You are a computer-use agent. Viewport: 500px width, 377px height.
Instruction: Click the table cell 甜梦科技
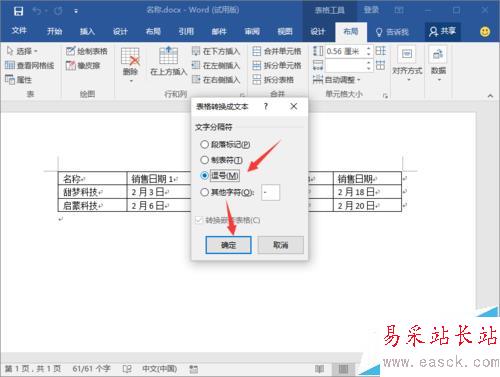point(92,192)
